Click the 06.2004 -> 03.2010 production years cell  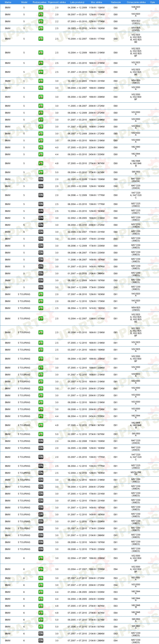(77, 204)
